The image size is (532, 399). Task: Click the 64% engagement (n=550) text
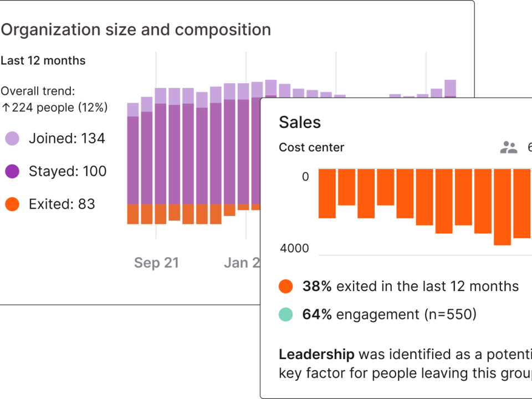390,315
